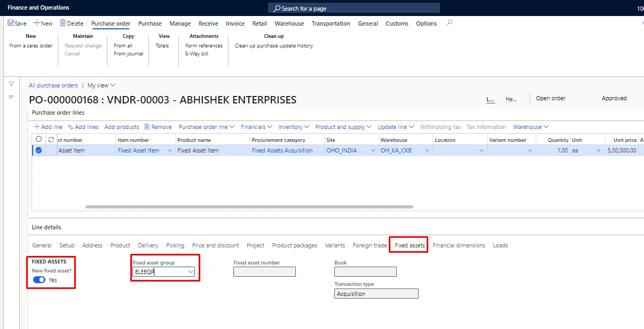Image resolution: width=644 pixels, height=329 pixels.
Task: Switch to the Manage ribbon tab
Action: (x=180, y=23)
